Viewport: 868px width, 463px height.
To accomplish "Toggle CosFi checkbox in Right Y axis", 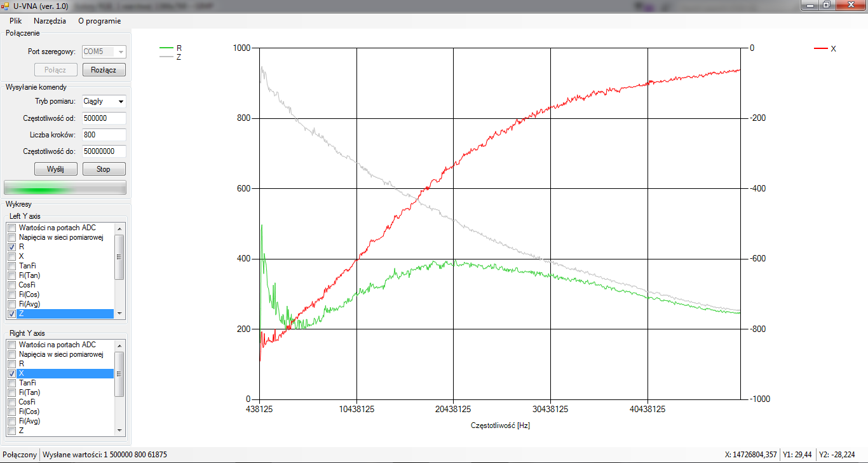I will pyautogui.click(x=11, y=402).
